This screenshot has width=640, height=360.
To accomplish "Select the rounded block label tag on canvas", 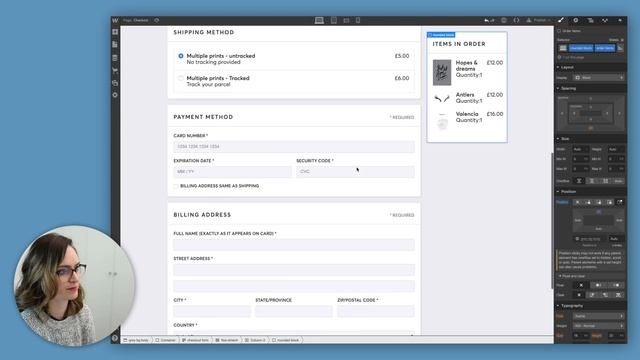I will (x=441, y=35).
